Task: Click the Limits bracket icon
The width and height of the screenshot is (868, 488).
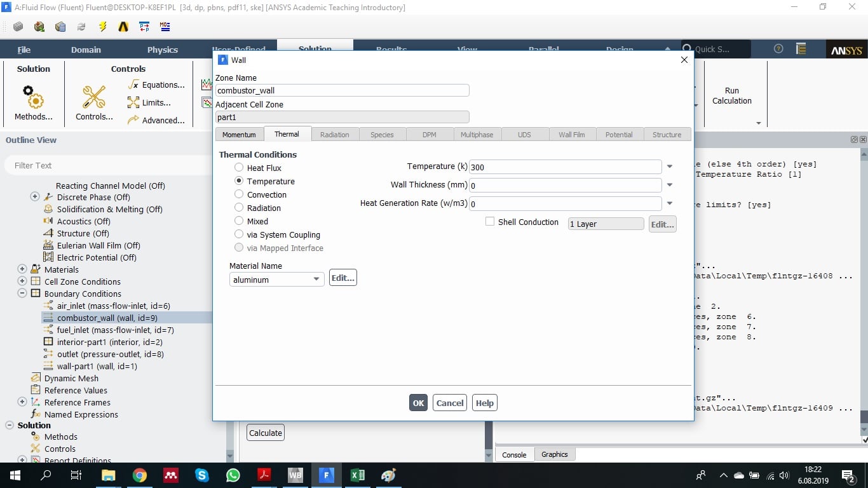Action: coord(133,102)
